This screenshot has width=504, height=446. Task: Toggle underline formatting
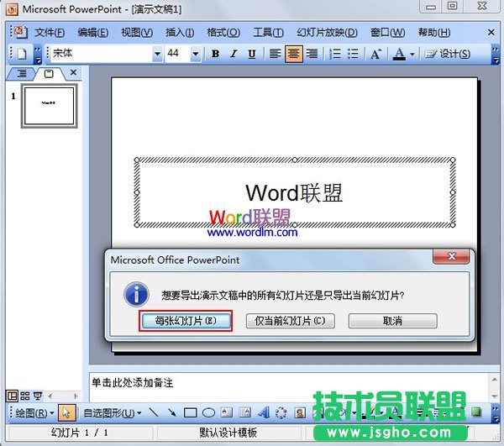(x=252, y=54)
